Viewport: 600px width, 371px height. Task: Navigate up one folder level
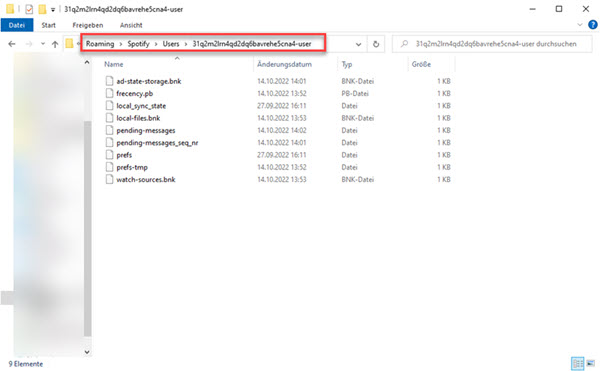tap(55, 44)
